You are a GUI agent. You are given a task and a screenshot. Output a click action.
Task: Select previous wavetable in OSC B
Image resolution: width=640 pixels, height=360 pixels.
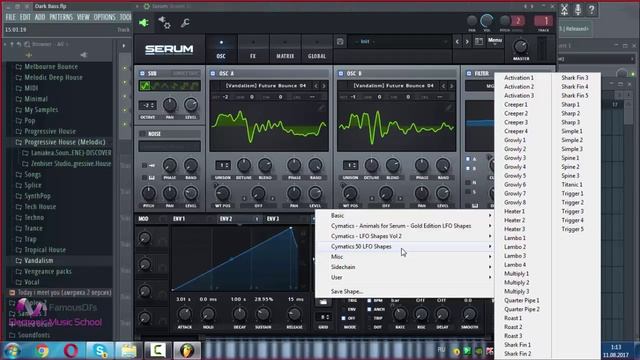point(444,86)
